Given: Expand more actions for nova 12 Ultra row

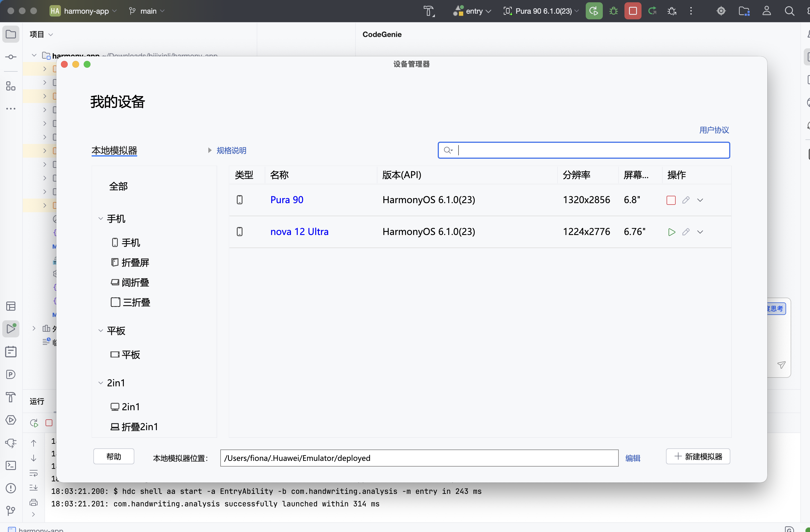Looking at the screenshot, I should coord(700,232).
